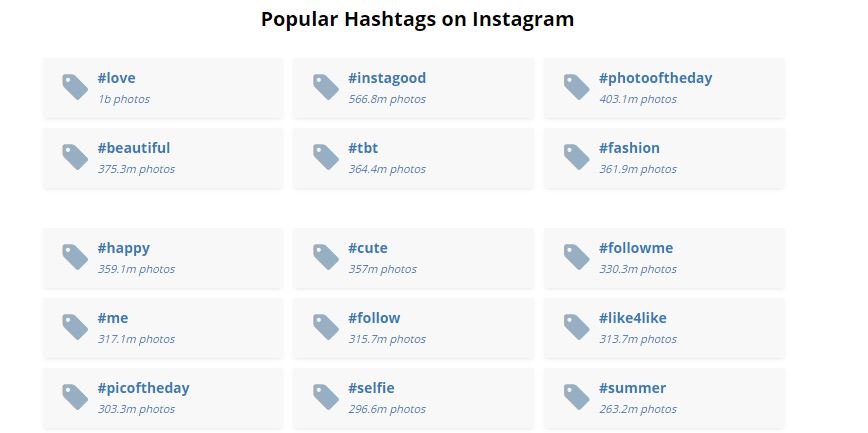Click the tag icon next to #beautiful
868x433 pixels.
pyautogui.click(x=75, y=157)
